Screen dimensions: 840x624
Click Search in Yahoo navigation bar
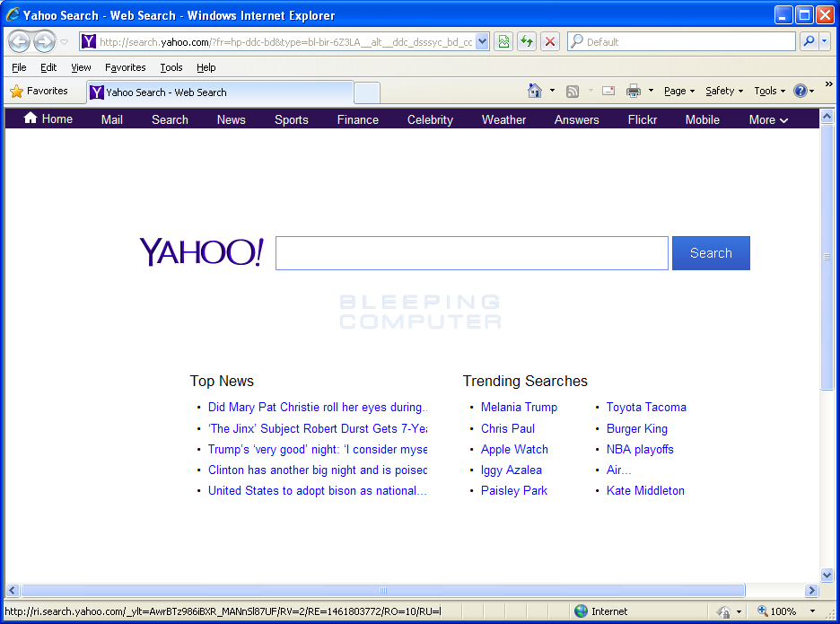170,119
